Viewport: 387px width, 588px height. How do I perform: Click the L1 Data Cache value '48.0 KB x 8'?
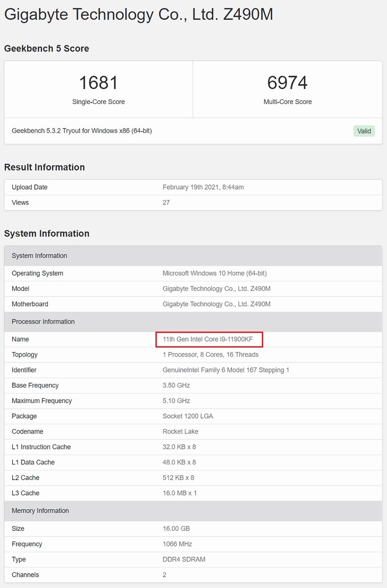coord(180,462)
